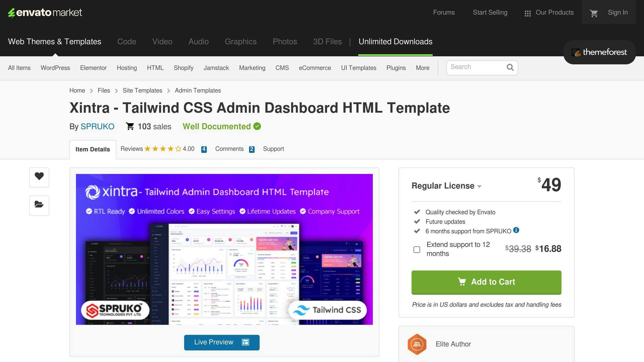644x362 pixels.
Task: Click the Well Documented green check badge
Action: pyautogui.click(x=257, y=126)
